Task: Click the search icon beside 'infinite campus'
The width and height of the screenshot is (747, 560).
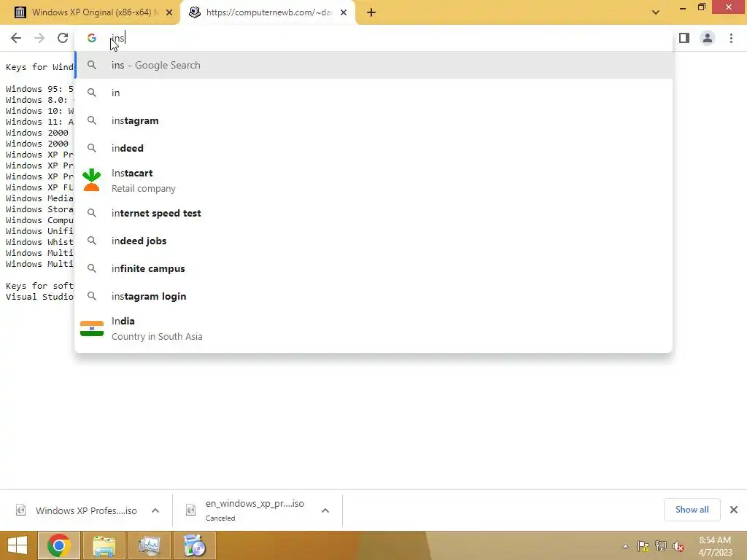Action: pyautogui.click(x=92, y=268)
